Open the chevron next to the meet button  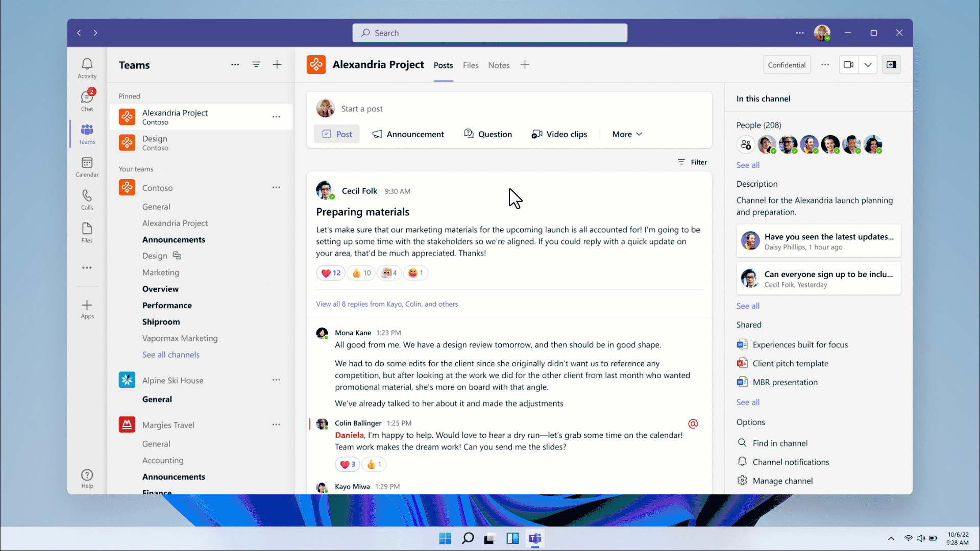(868, 65)
